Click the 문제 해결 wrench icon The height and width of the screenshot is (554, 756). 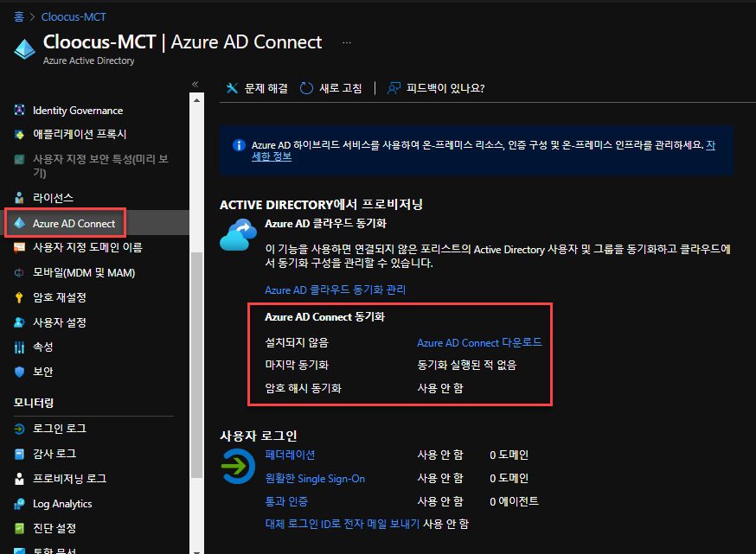(x=232, y=88)
